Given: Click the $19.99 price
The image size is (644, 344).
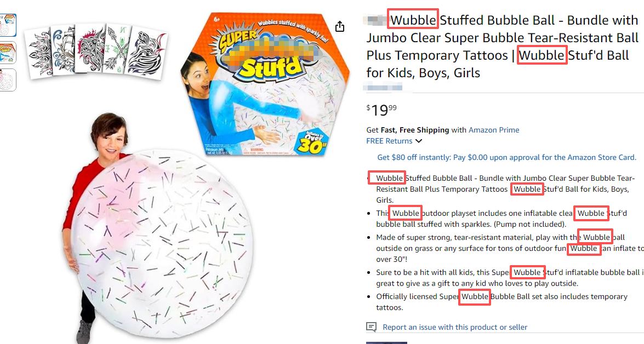Looking at the screenshot, I should 381,110.
